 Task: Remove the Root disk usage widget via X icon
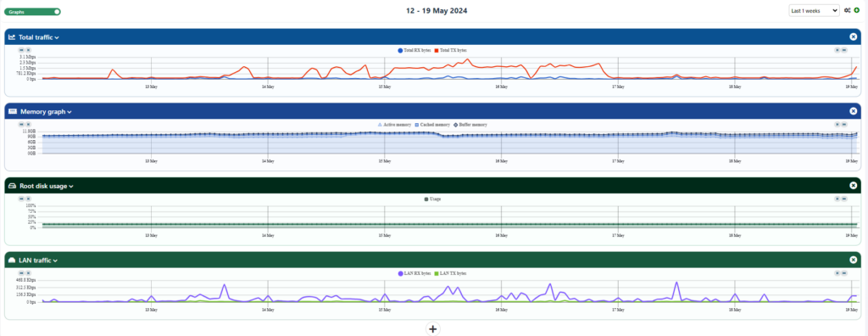pyautogui.click(x=853, y=186)
